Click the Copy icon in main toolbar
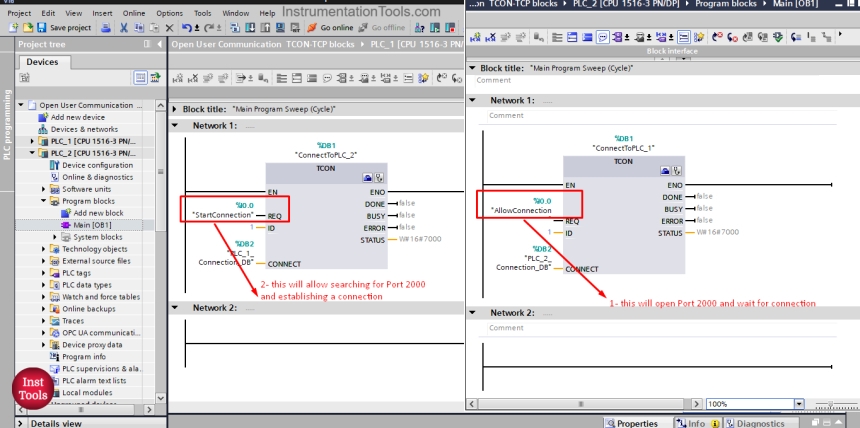 tap(139, 27)
